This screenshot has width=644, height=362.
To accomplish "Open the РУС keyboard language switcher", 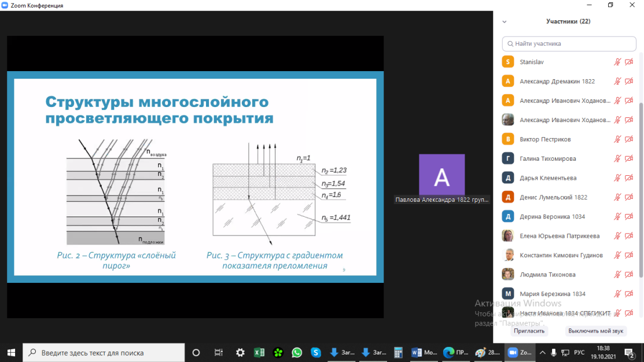I will tap(578, 352).
